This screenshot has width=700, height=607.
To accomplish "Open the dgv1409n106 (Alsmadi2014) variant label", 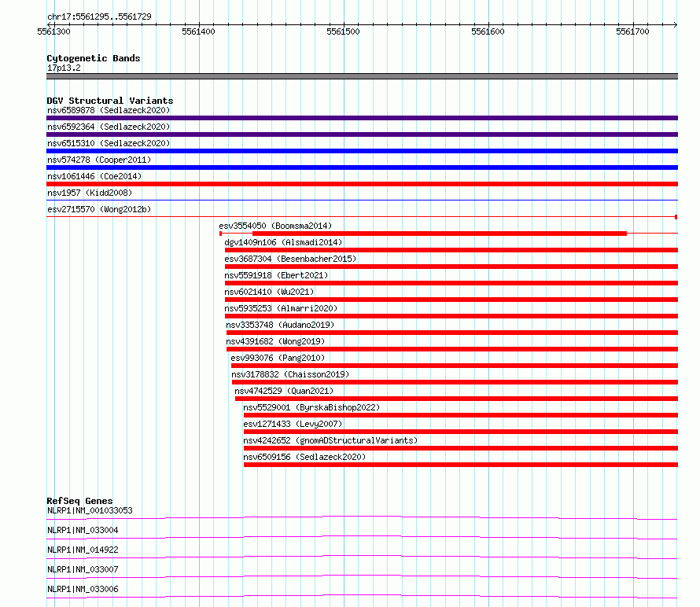I will 283,242.
